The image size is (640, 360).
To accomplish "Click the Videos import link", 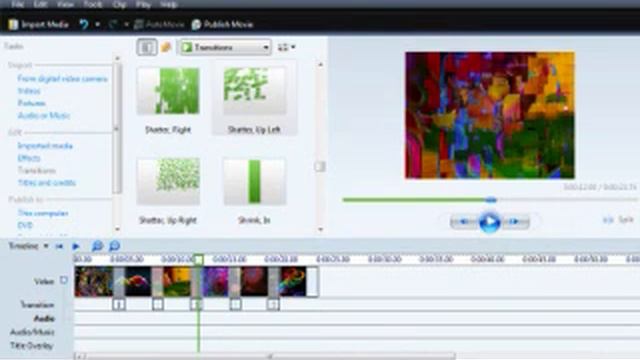I will click(x=29, y=91).
